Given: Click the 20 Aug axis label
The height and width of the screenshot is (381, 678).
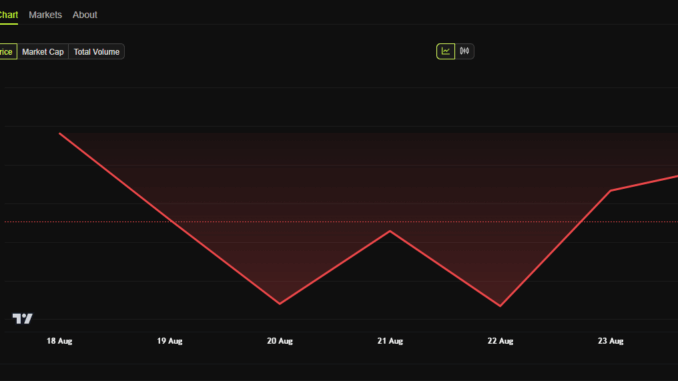Looking at the screenshot, I should pos(280,341).
